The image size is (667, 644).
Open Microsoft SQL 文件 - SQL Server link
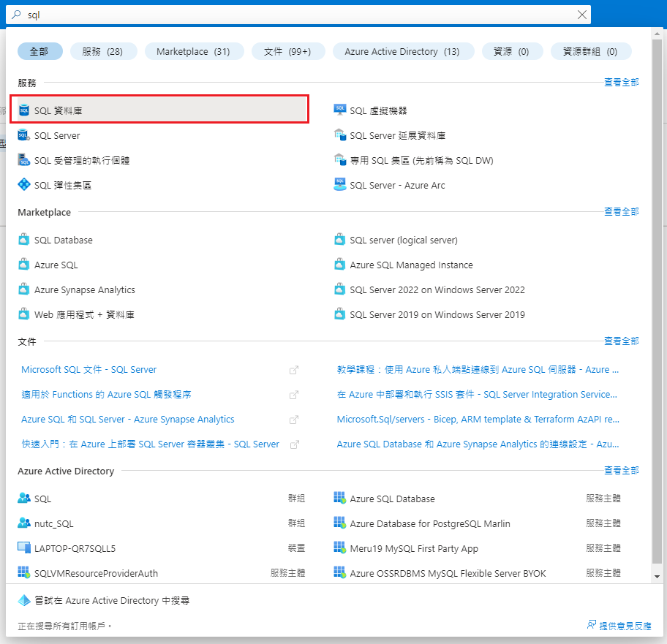pyautogui.click(x=89, y=369)
